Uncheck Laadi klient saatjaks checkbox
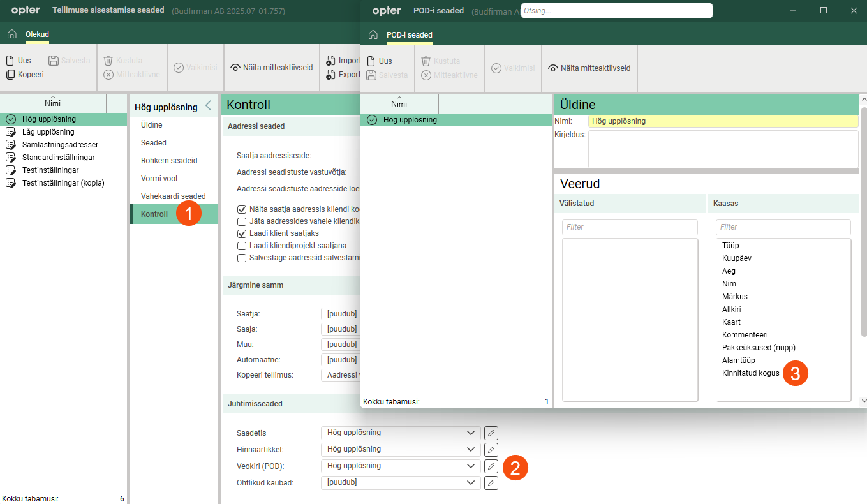 click(x=242, y=233)
